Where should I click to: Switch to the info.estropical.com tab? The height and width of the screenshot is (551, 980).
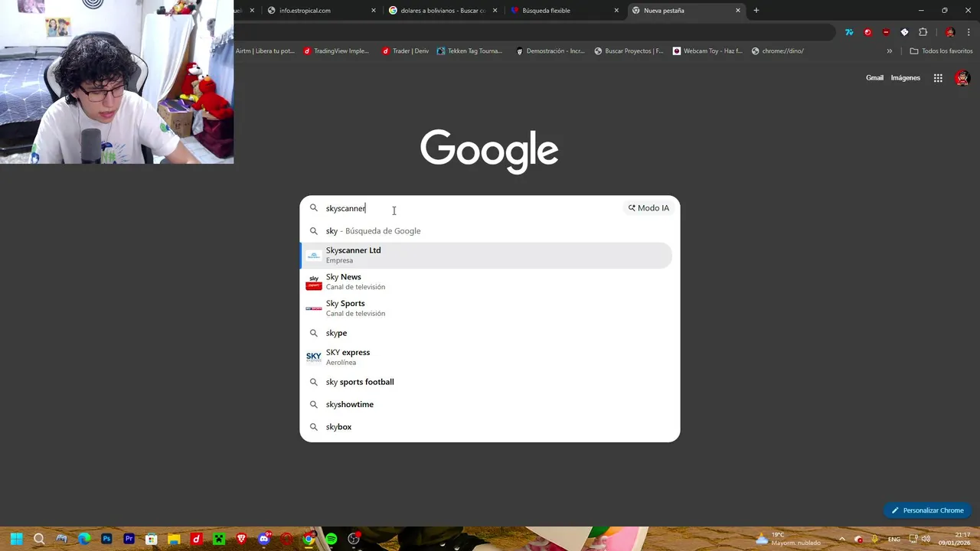[322, 11]
